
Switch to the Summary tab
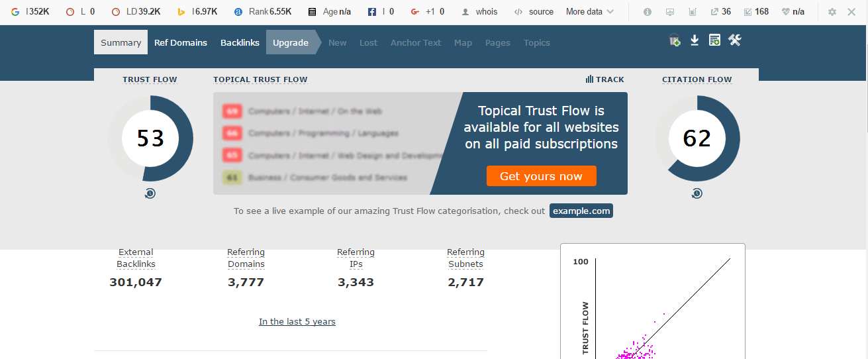[x=121, y=42]
